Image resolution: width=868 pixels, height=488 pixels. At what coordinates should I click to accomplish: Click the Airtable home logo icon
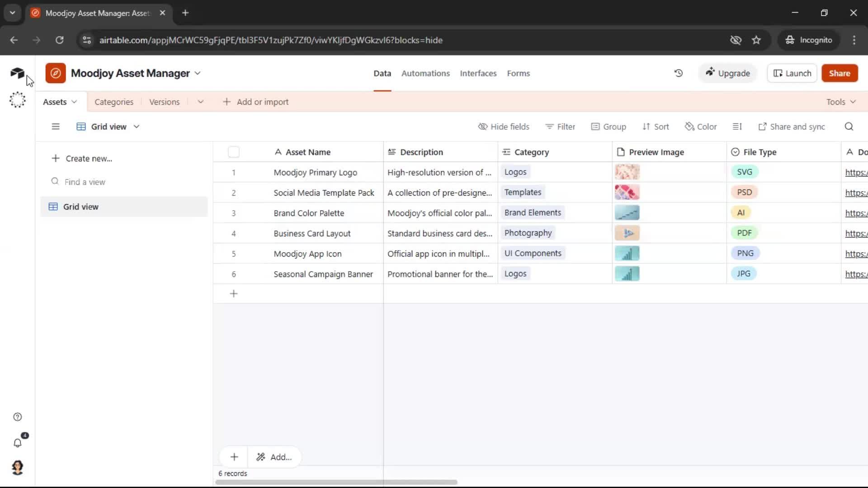pyautogui.click(x=17, y=73)
